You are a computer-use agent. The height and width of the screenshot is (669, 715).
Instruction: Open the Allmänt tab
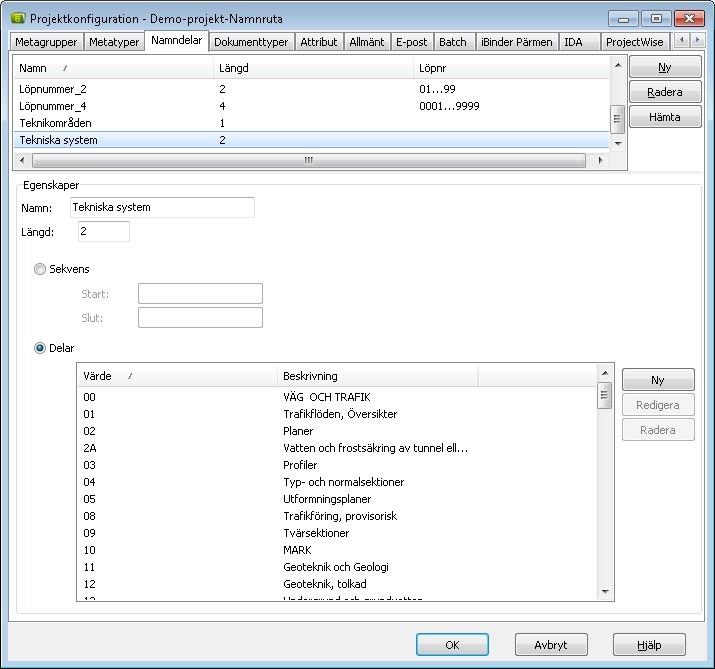click(x=367, y=42)
